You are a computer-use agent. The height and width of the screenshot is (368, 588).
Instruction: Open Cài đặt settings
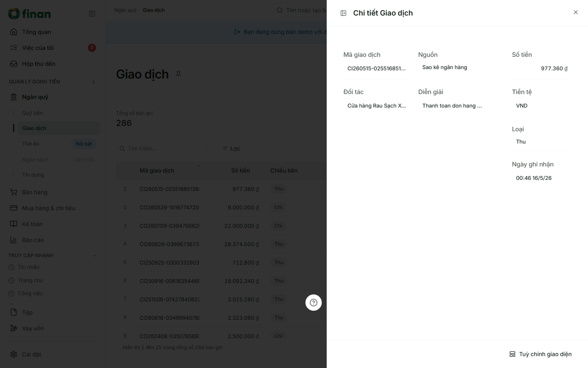click(53, 355)
